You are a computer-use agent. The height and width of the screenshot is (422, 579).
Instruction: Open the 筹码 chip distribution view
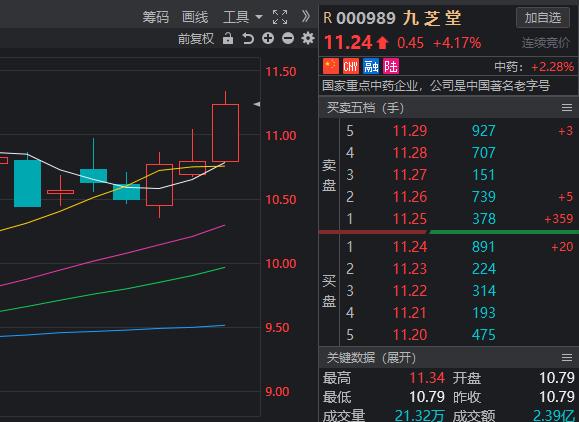[x=155, y=17]
